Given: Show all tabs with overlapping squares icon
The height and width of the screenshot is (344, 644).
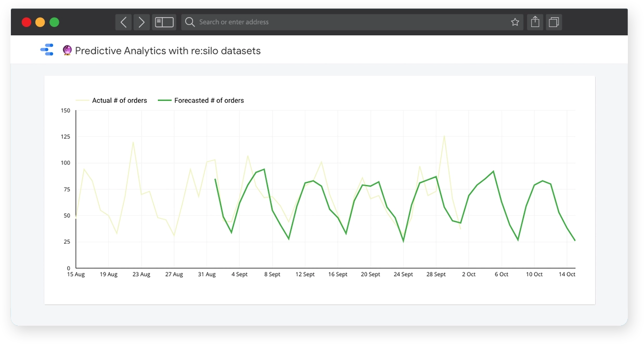Looking at the screenshot, I should click(x=554, y=22).
